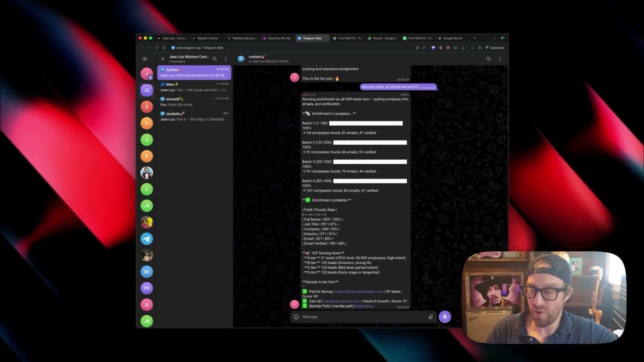Click the 'Enrichment complete' message line
The image size is (644, 362).
[x=327, y=200]
